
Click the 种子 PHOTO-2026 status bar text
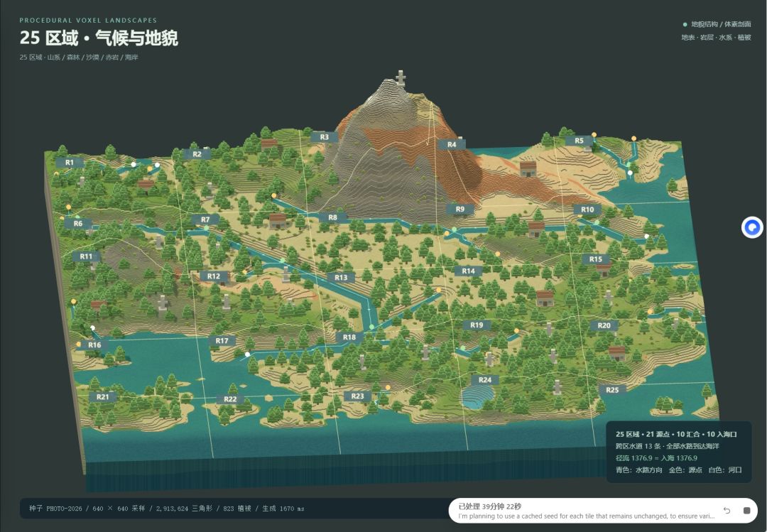[x=55, y=509]
